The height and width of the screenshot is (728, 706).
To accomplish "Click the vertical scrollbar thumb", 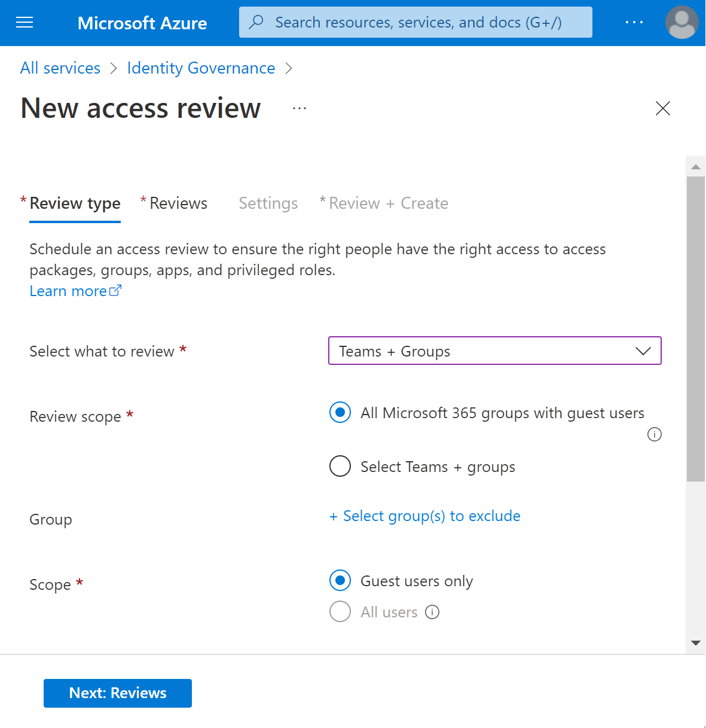I will (695, 329).
